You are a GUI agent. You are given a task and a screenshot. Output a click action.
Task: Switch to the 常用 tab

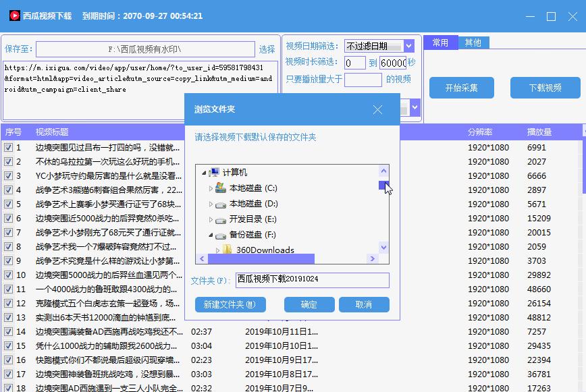click(440, 43)
